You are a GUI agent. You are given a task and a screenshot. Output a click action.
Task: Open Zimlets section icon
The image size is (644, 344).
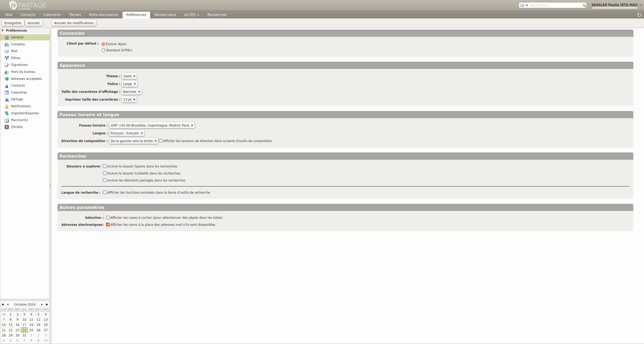(x=7, y=127)
